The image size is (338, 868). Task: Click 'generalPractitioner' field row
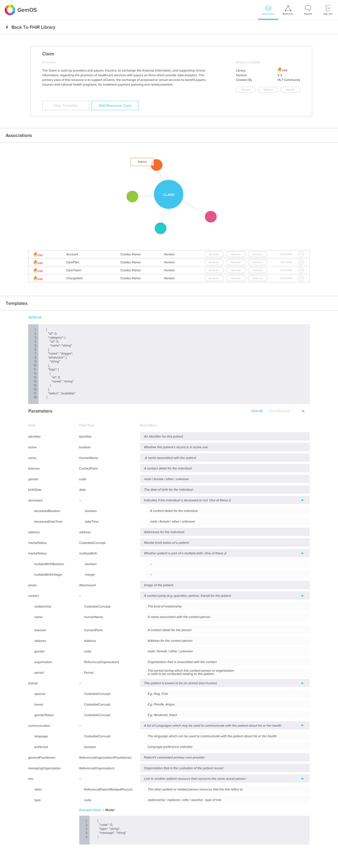[x=169, y=758]
